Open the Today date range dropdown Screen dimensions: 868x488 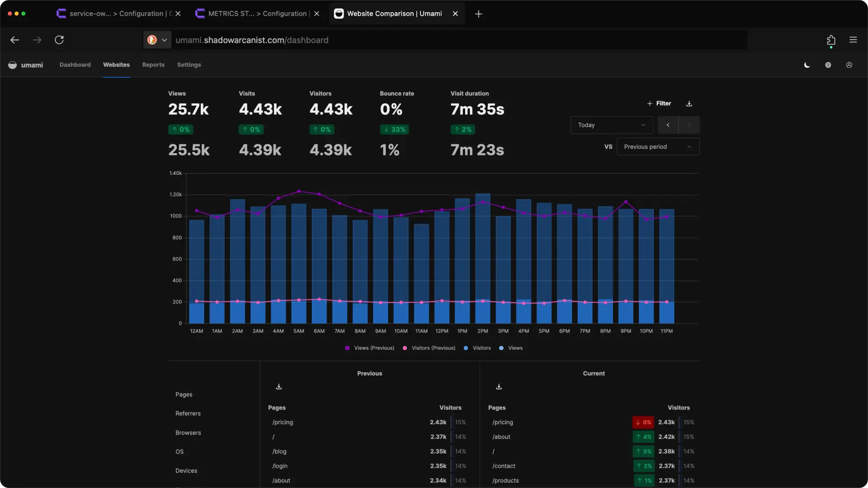(x=611, y=125)
